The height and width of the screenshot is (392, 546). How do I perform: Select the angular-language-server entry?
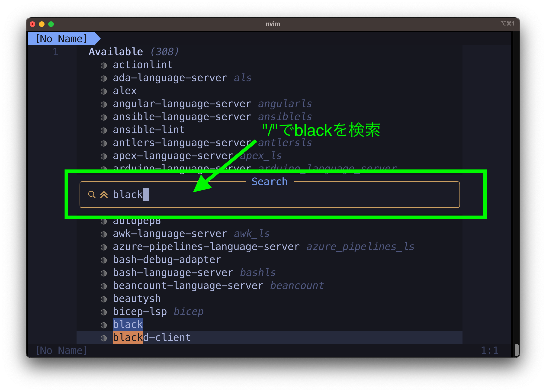click(x=182, y=104)
